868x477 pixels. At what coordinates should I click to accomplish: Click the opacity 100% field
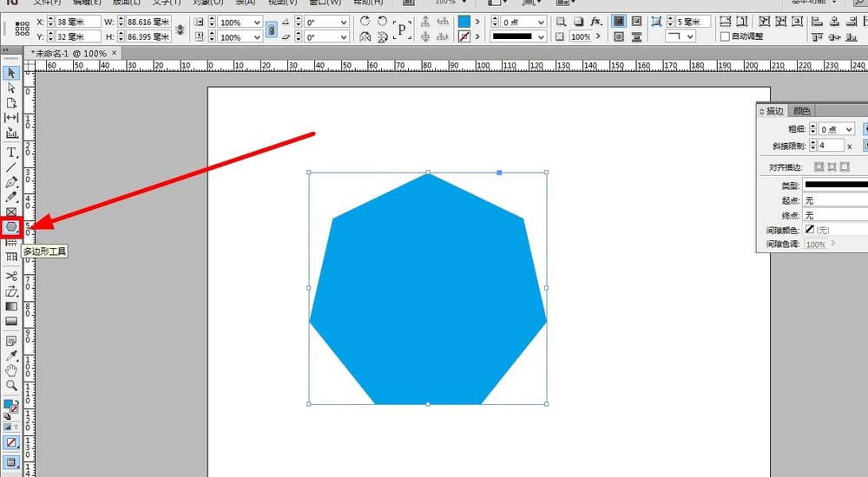tap(580, 36)
